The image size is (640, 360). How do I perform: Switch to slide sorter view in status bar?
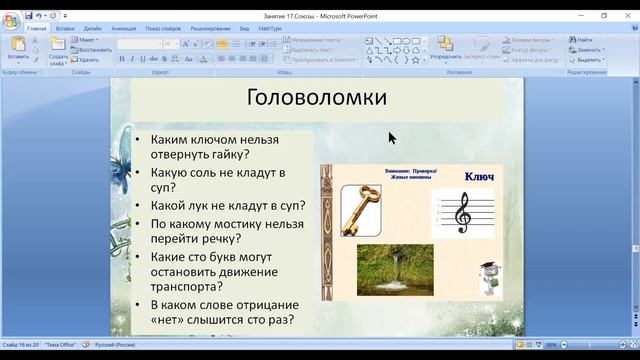click(x=529, y=345)
